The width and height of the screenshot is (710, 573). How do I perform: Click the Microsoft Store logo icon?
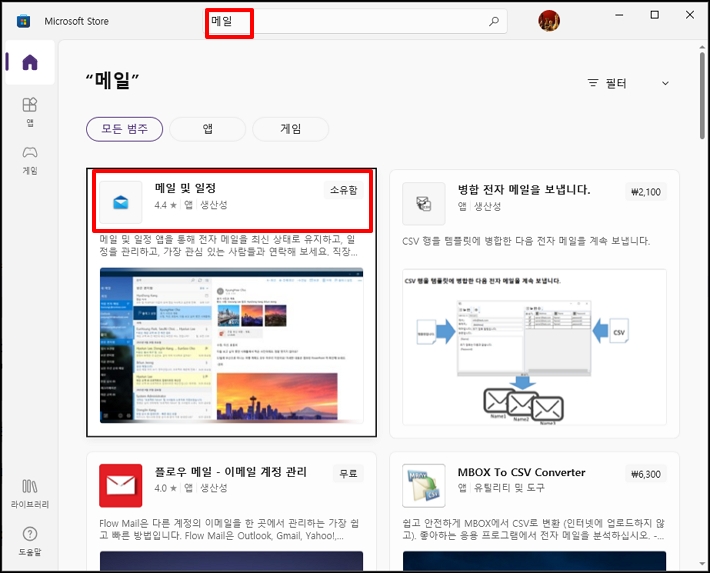click(x=23, y=21)
